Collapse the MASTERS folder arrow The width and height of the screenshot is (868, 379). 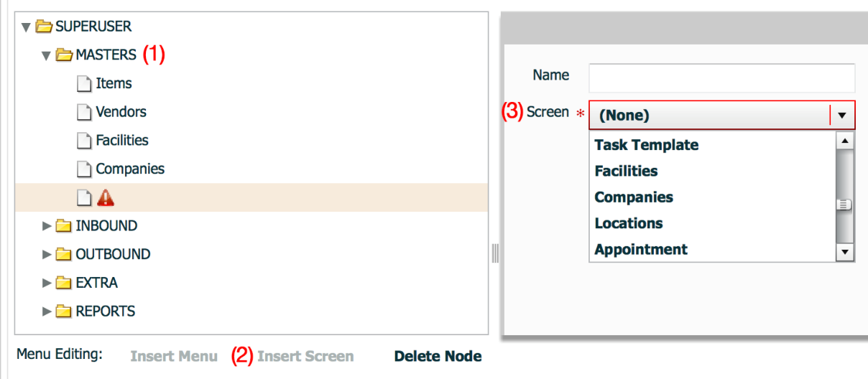click(x=46, y=55)
